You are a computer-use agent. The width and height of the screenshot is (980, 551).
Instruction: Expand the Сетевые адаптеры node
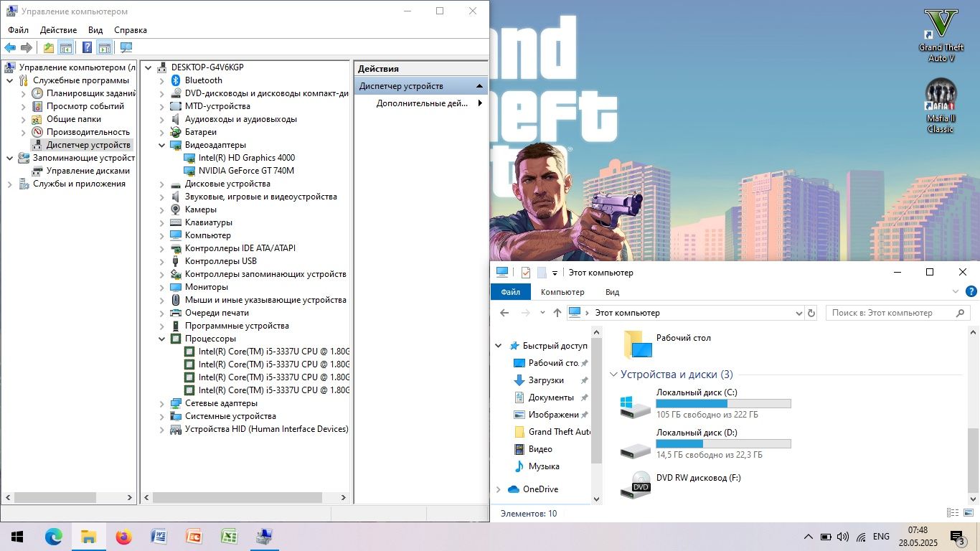coord(162,403)
